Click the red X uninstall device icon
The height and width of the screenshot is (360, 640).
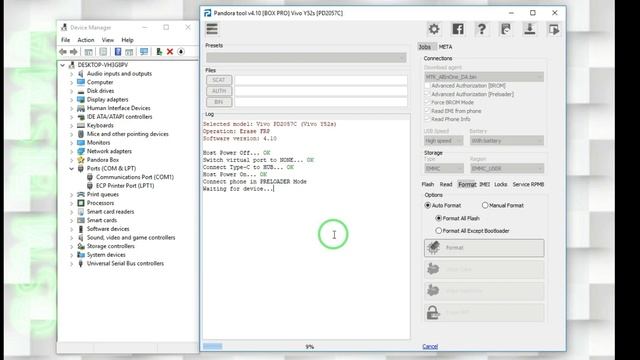(170, 52)
